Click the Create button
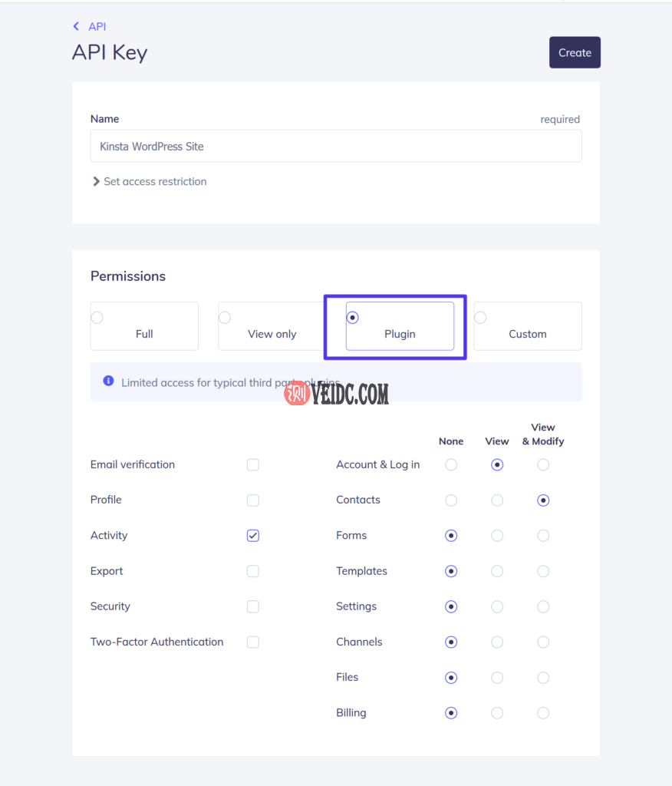Viewport: 672px width, 786px height. 575,53
